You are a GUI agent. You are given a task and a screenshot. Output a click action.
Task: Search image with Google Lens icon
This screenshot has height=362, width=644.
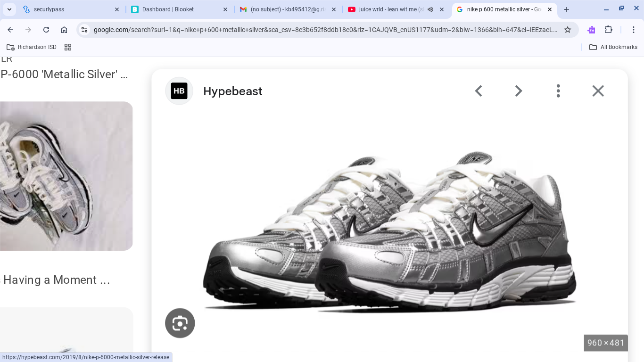[x=180, y=323]
